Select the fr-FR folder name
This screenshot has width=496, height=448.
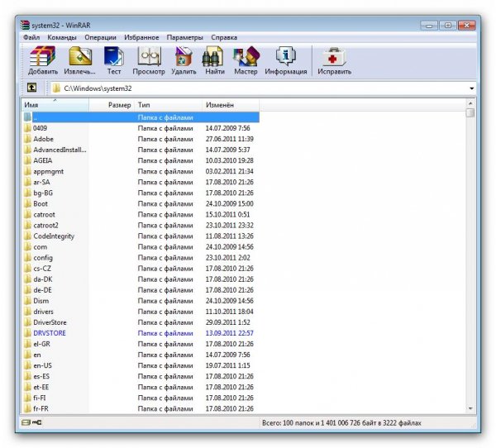[41, 408]
